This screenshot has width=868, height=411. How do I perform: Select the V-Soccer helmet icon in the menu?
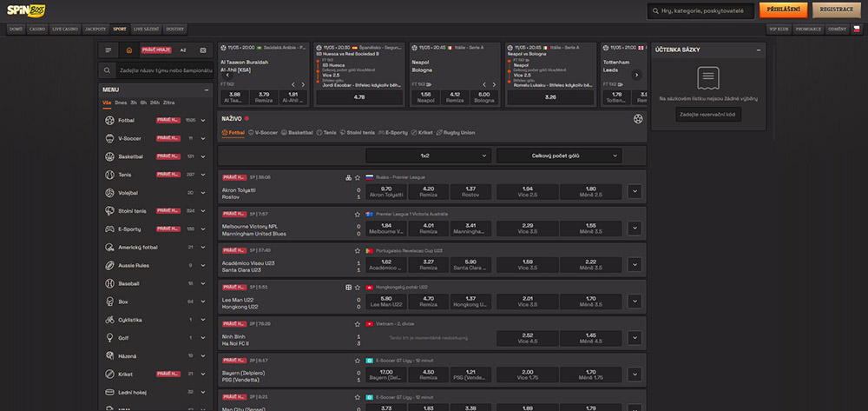(x=109, y=138)
